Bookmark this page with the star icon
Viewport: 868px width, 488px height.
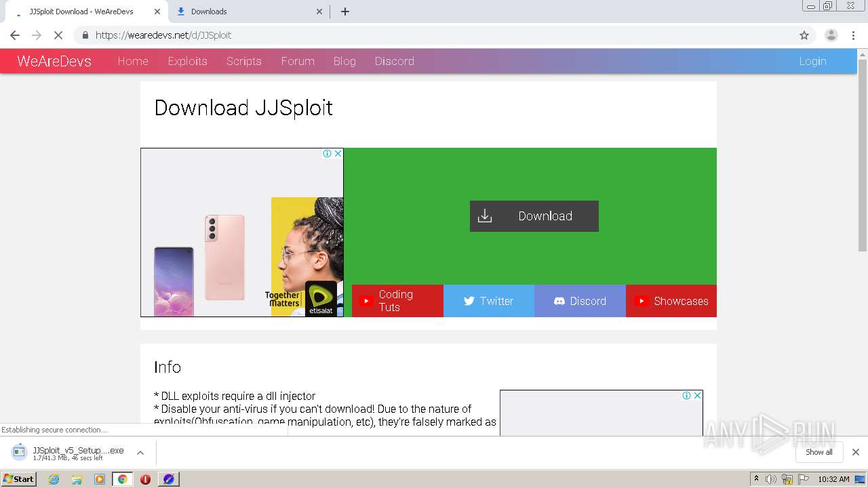click(x=804, y=35)
